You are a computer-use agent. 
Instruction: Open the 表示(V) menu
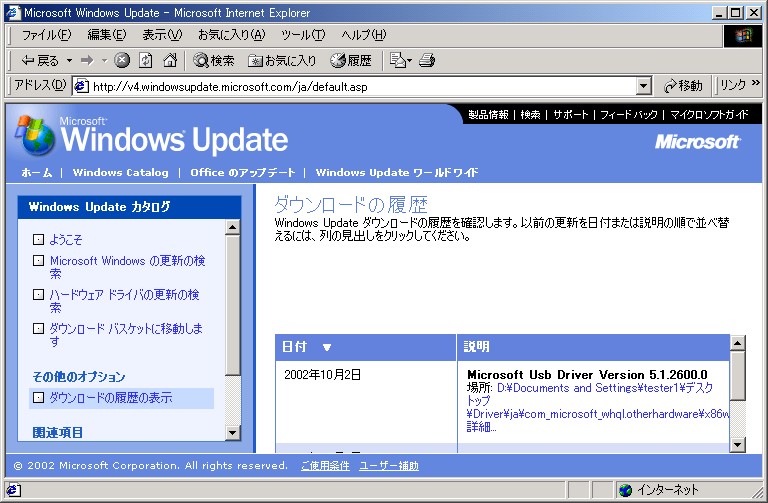[x=162, y=35]
